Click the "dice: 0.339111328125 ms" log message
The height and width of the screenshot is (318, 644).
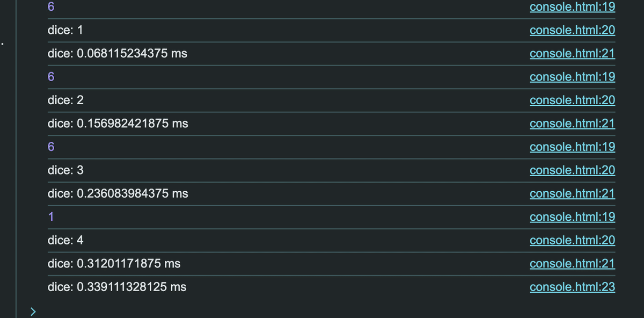click(x=117, y=287)
